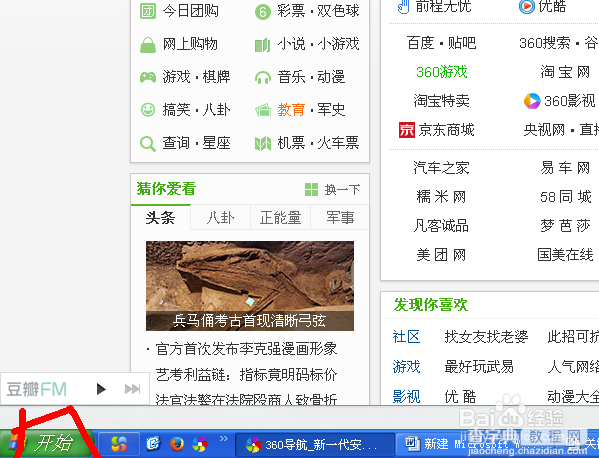Click the 动漫 text link
This screenshot has height=458, width=599.
coord(331,77)
